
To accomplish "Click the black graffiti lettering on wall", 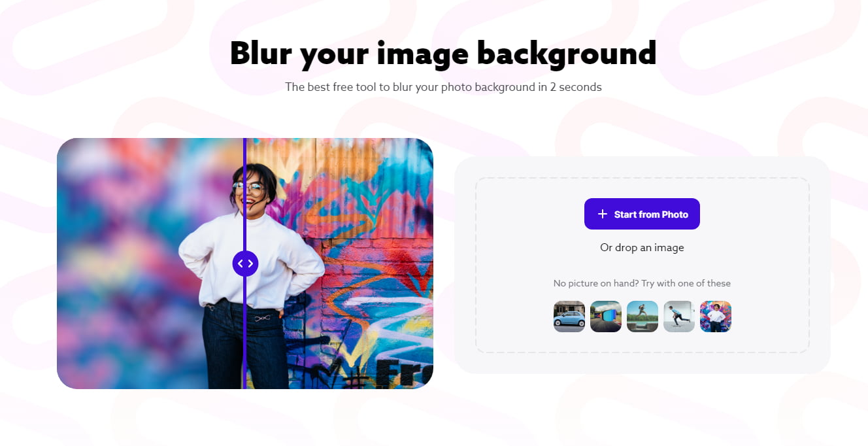I will click(x=402, y=371).
